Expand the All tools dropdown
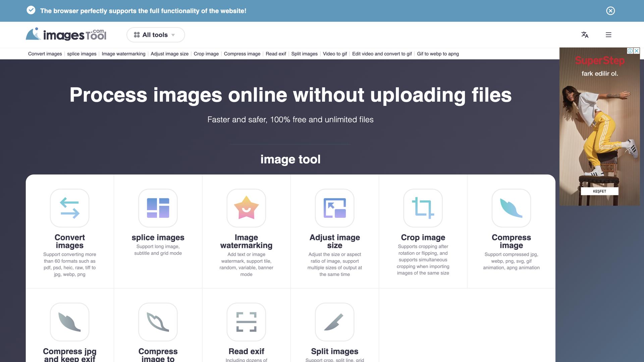This screenshot has width=644, height=362. (x=155, y=35)
